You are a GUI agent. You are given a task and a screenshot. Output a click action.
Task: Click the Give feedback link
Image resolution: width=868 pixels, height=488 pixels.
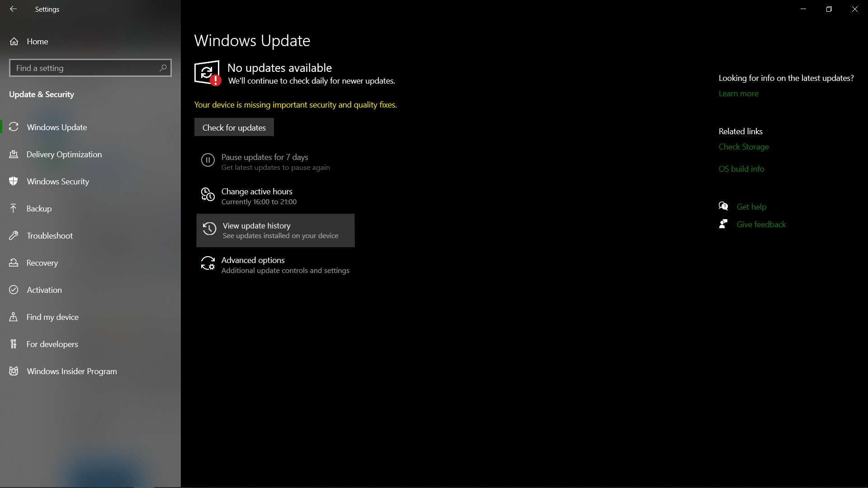pos(761,224)
